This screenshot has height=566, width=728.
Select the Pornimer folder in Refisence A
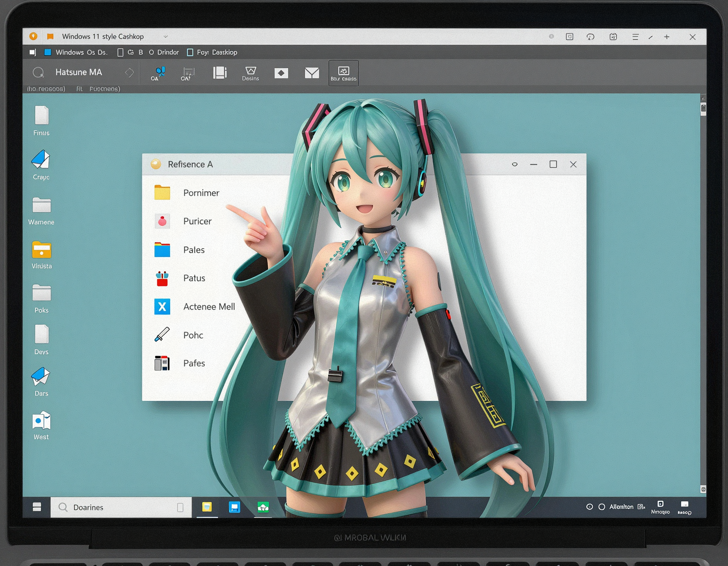[187, 193]
